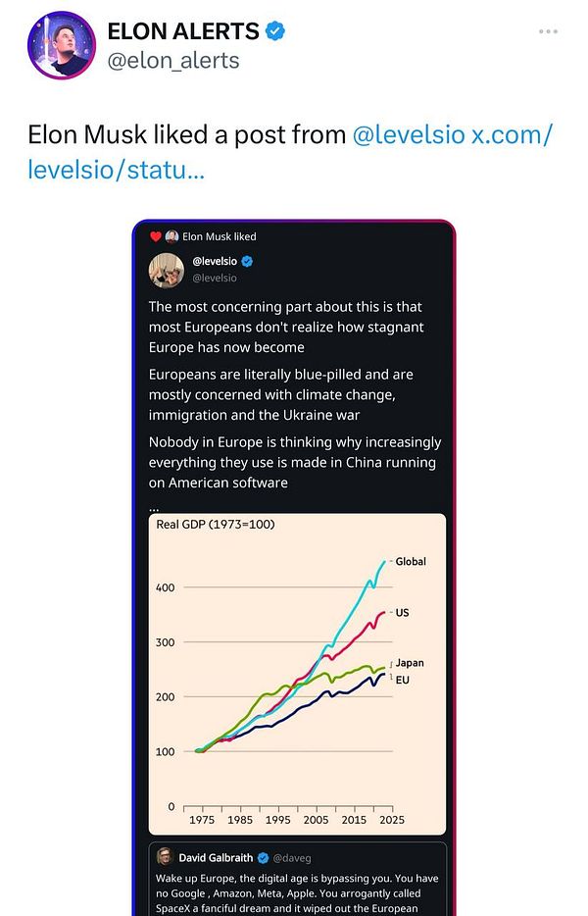
Task: Click the red heart liked icon
Action: 155,236
